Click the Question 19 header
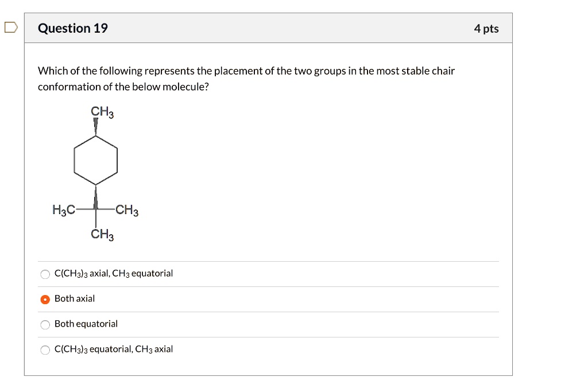 (x=72, y=28)
